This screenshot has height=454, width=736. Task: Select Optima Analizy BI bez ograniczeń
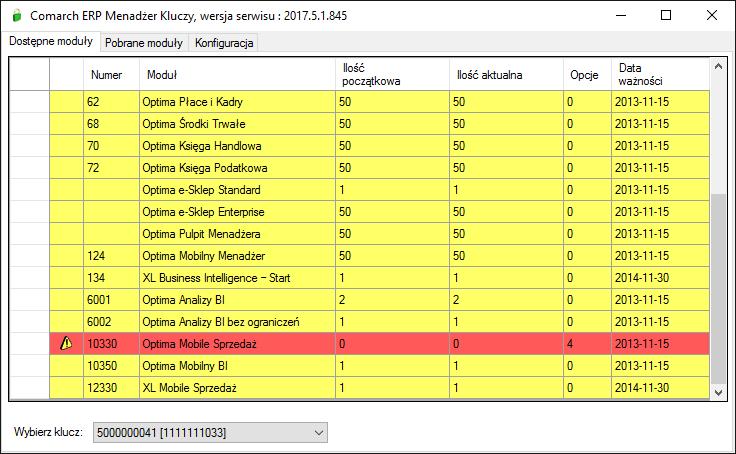(x=237, y=322)
